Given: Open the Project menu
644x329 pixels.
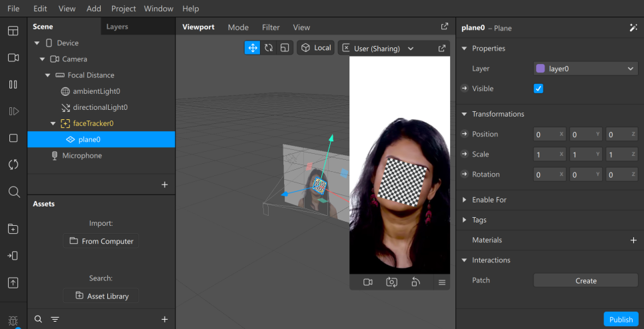Looking at the screenshot, I should click(x=123, y=8).
